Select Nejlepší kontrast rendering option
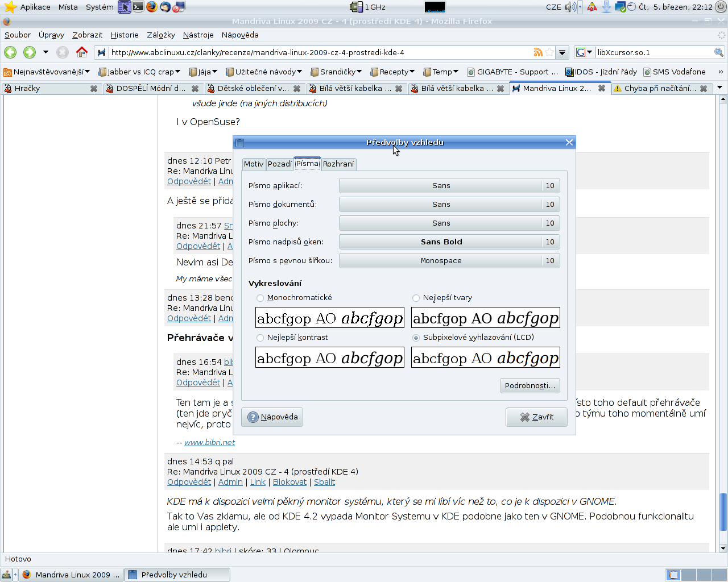 pos(260,338)
